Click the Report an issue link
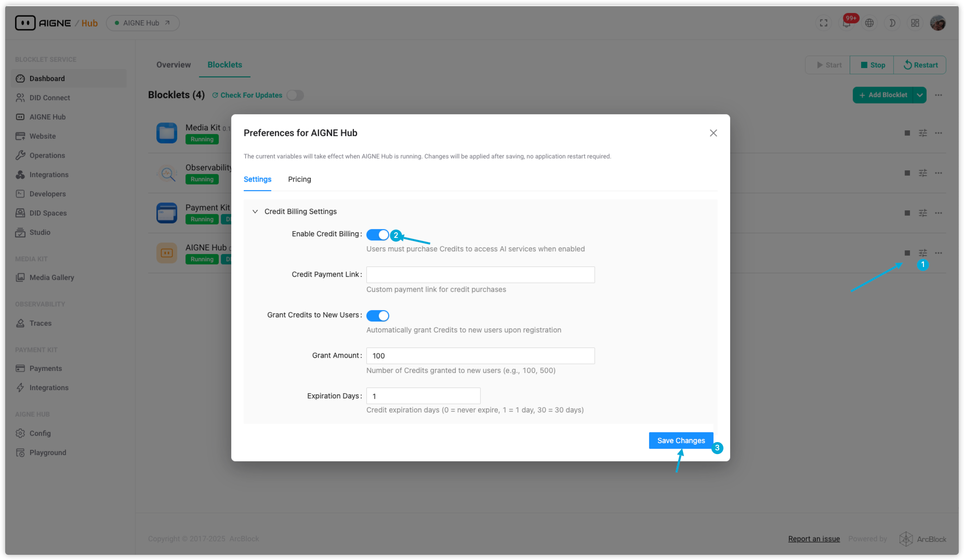This screenshot has height=560, width=964. click(814, 539)
